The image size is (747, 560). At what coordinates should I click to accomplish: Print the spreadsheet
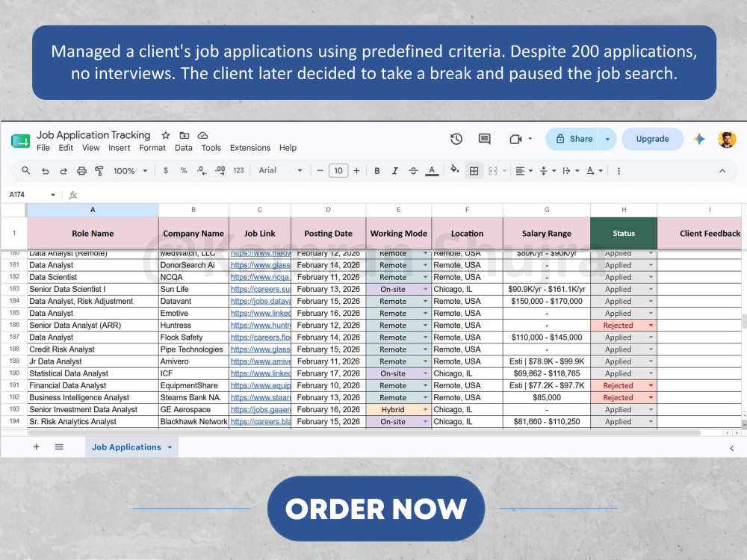82,171
